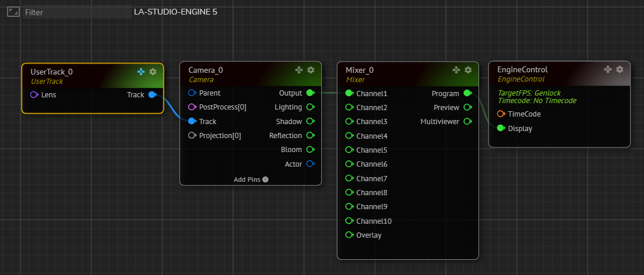Select the Multiviewer output pin
Screen dimensions: 644x275
[467, 122]
